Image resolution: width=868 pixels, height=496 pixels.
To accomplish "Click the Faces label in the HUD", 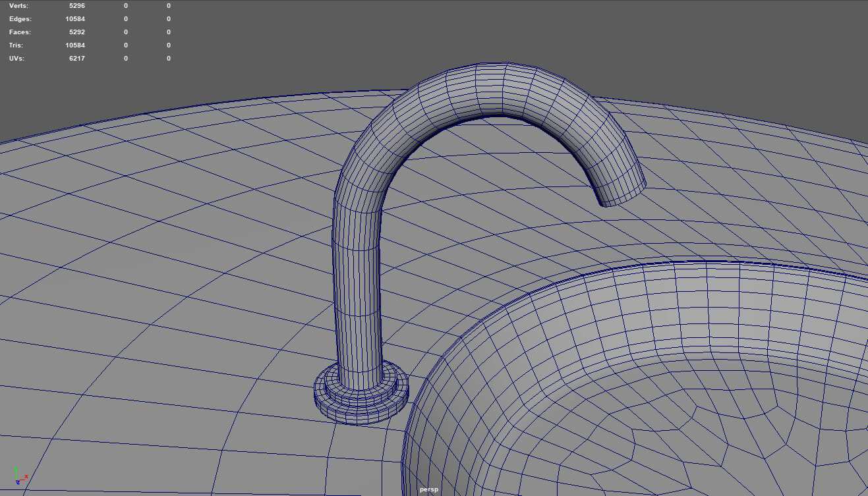I will pyautogui.click(x=20, y=32).
